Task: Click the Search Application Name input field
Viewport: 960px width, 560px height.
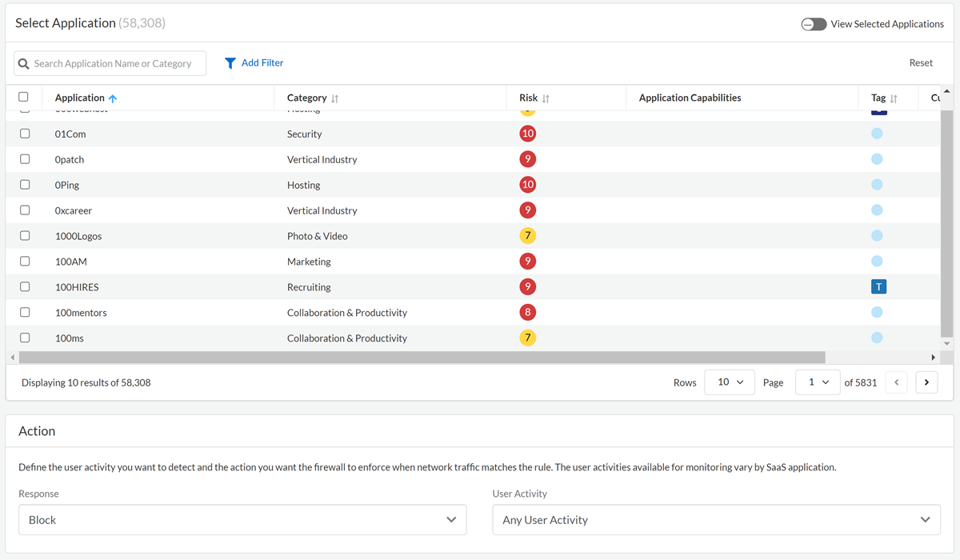Action: pos(118,63)
